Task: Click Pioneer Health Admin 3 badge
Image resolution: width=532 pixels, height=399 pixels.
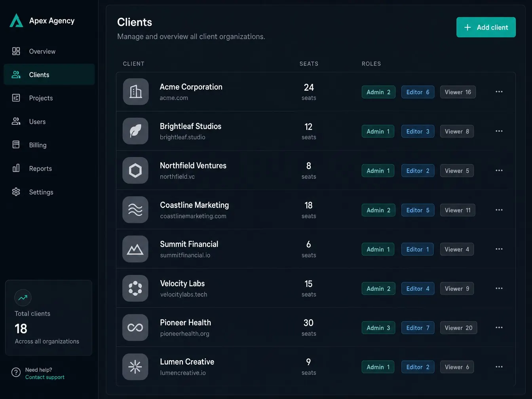Action: 378,328
